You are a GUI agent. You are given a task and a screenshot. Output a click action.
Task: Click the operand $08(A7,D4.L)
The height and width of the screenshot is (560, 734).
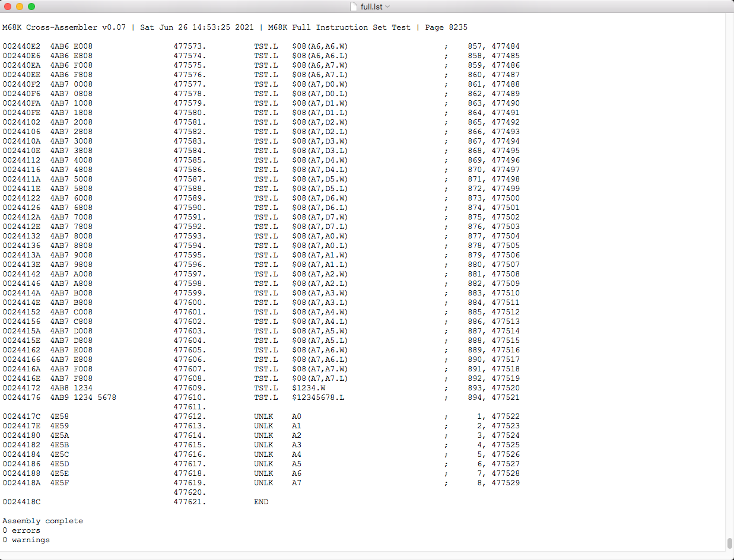(320, 170)
